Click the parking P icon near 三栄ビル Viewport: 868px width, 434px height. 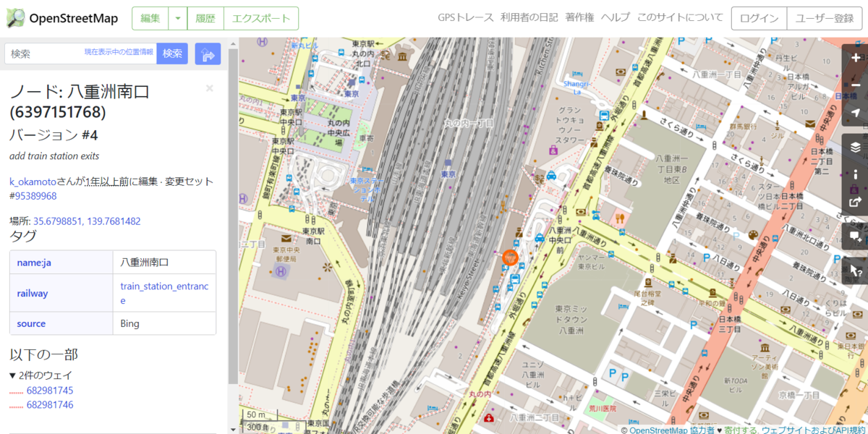click(x=626, y=377)
